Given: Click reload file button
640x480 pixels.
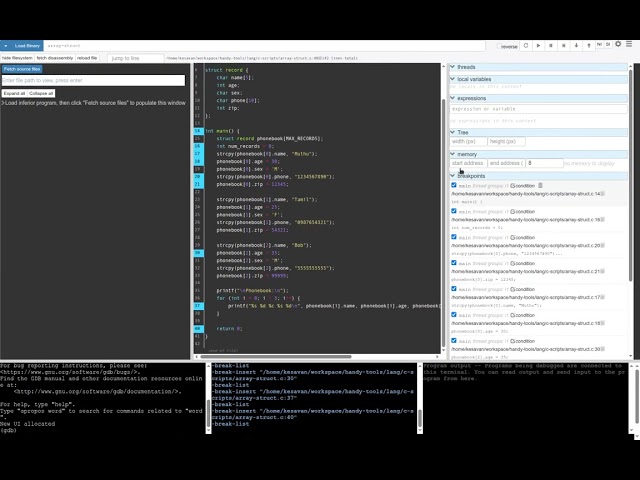Looking at the screenshot, I should [87, 58].
